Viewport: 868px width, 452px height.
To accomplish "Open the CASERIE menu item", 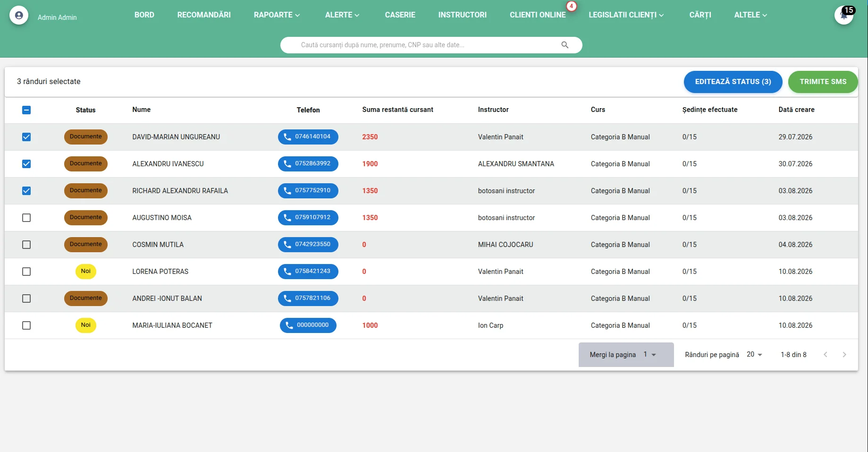I will point(400,15).
